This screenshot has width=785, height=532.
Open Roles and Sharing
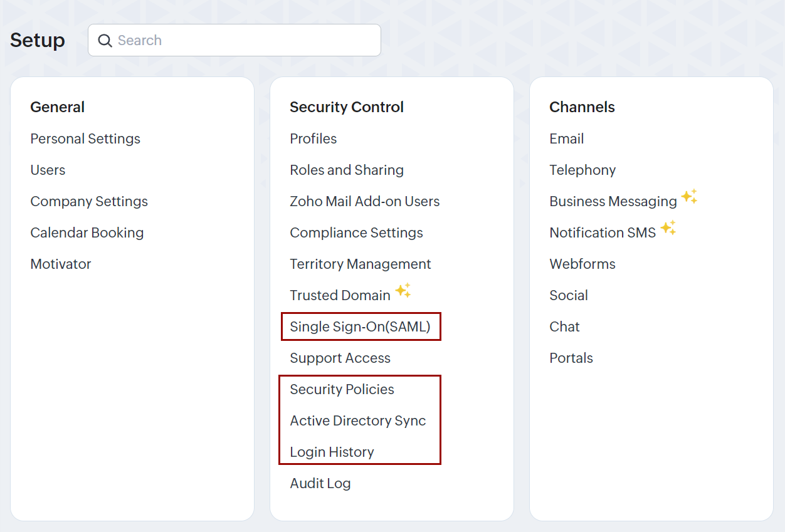coord(346,170)
